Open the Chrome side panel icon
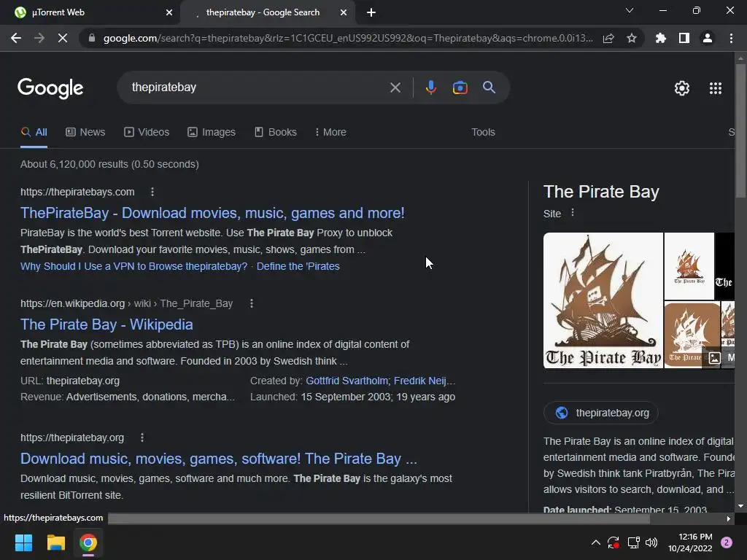 click(x=684, y=38)
